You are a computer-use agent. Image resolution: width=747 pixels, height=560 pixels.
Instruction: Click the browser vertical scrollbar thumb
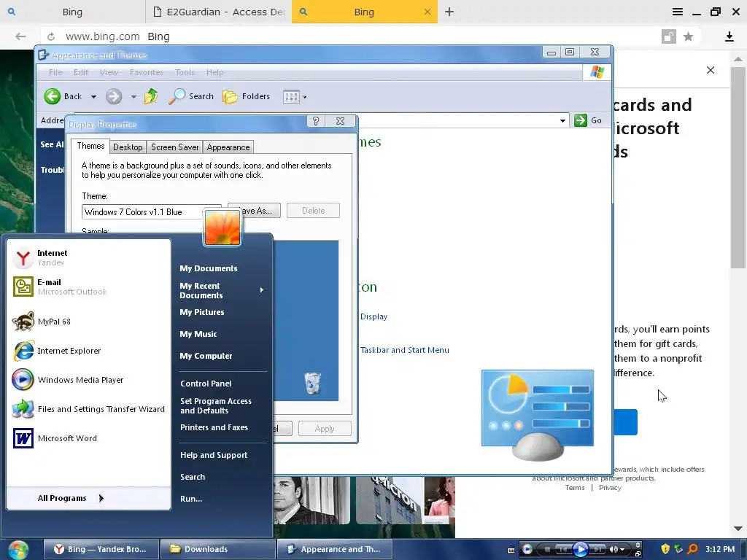(738, 167)
